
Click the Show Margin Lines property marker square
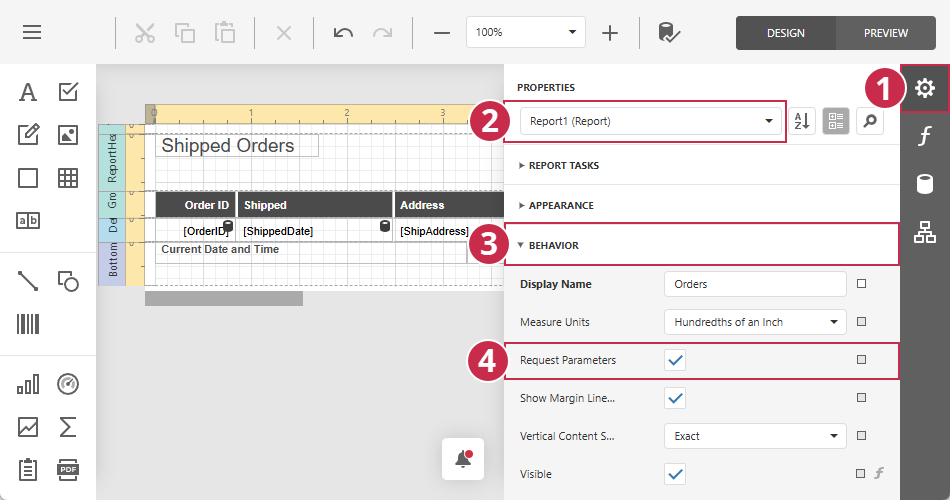[x=862, y=398]
